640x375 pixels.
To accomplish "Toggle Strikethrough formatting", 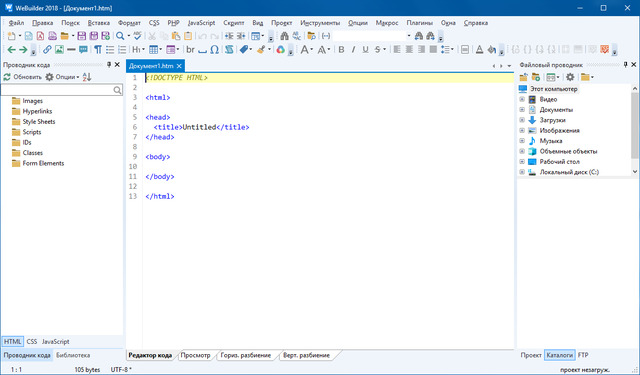I will pyautogui.click(x=378, y=50).
